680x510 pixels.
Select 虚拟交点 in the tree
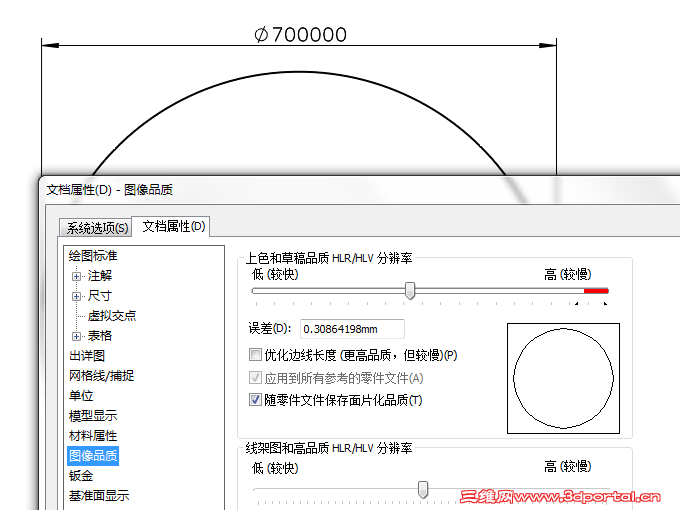pos(112,315)
